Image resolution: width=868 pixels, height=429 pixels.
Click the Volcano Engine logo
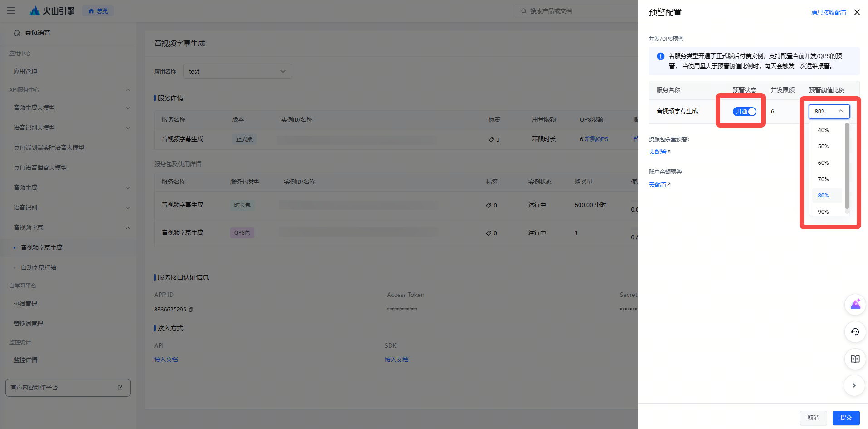tap(52, 10)
